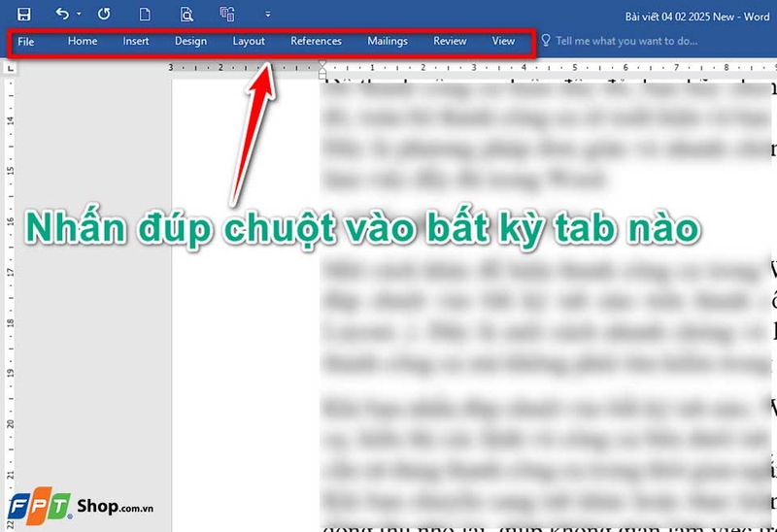This screenshot has height=532, width=777.
Task: Open the File tab
Action: (26, 42)
